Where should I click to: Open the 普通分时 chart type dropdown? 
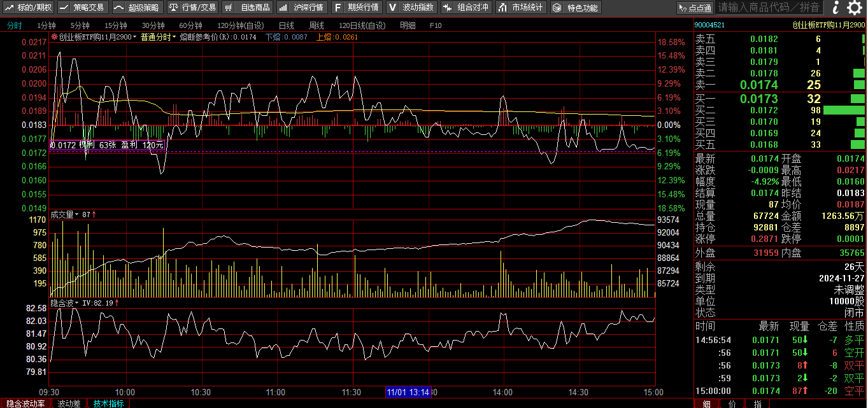pyautogui.click(x=159, y=37)
